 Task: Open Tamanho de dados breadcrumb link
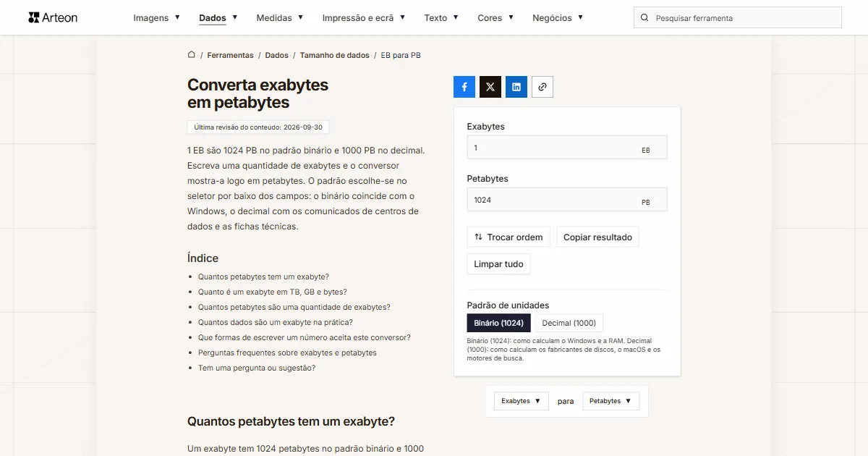tap(335, 55)
